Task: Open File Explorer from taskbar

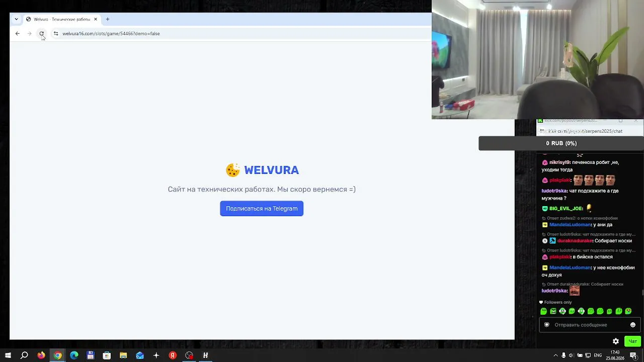Action: [x=123, y=355]
